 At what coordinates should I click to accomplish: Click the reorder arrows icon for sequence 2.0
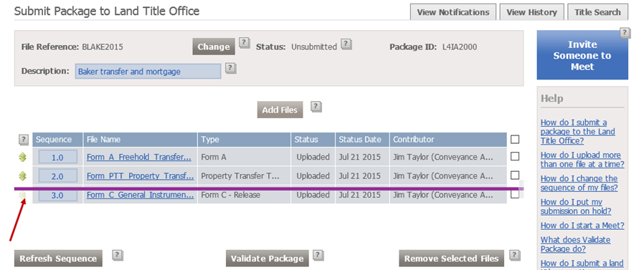pos(23,176)
